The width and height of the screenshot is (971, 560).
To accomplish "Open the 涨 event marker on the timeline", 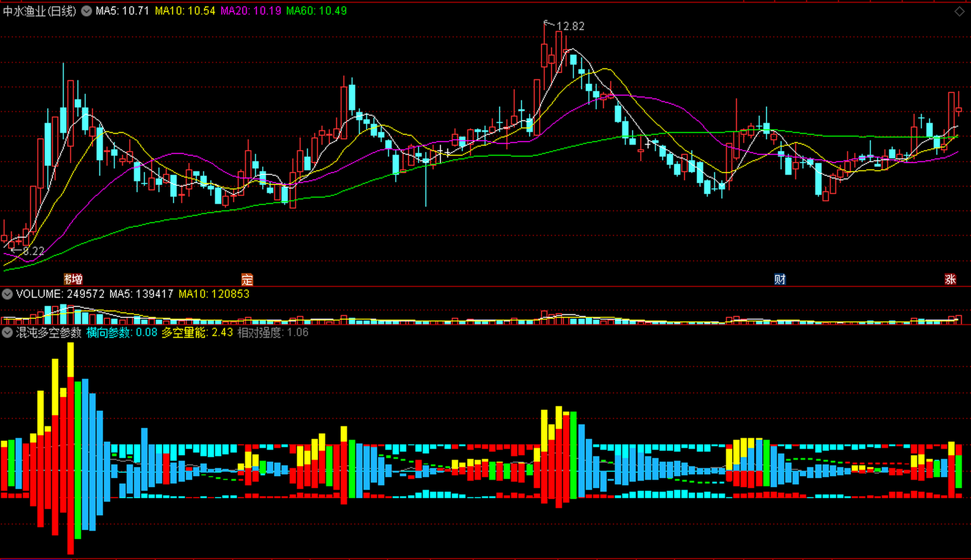I will coord(950,279).
